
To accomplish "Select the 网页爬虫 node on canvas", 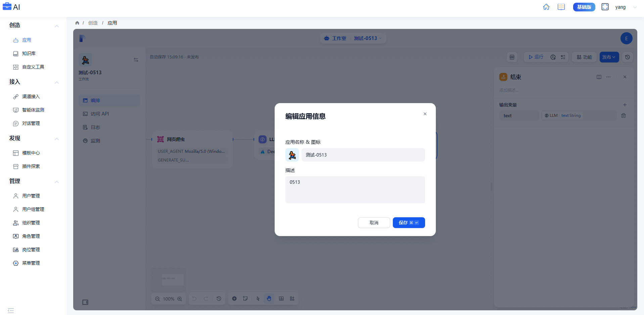I will click(x=192, y=149).
